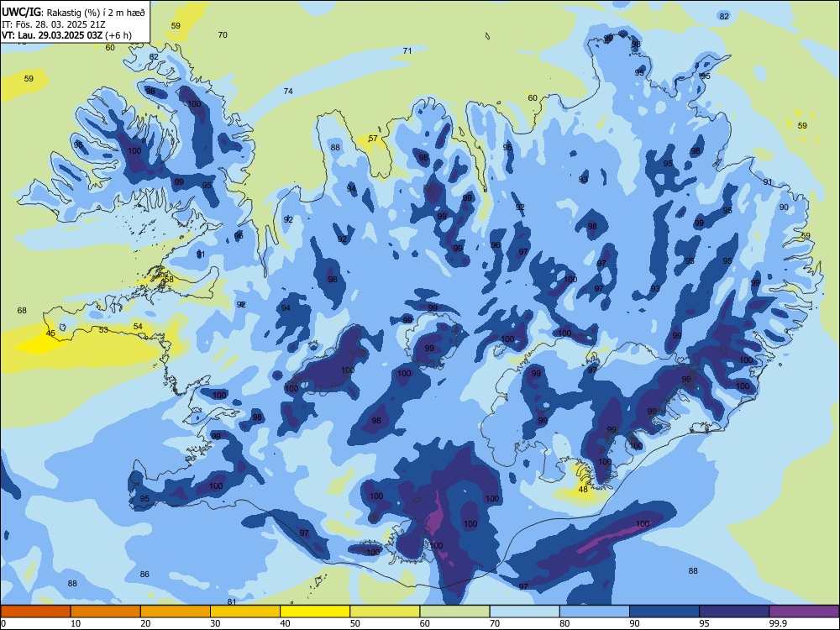This screenshot has width=840, height=630.
Task: Pick the pale yellow 50–60 legend swatch
Action: [x=385, y=612]
